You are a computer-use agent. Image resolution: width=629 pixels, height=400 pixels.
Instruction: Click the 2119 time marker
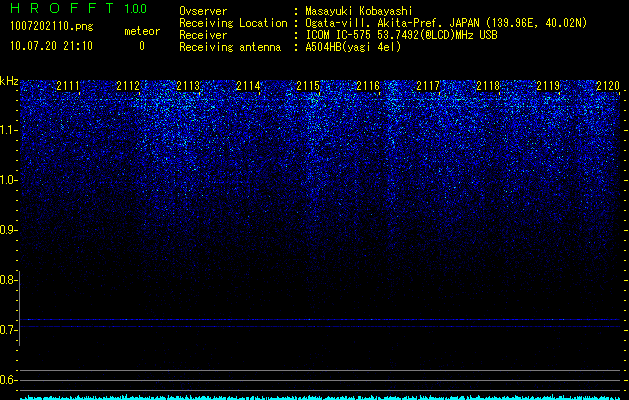pyautogui.click(x=548, y=86)
